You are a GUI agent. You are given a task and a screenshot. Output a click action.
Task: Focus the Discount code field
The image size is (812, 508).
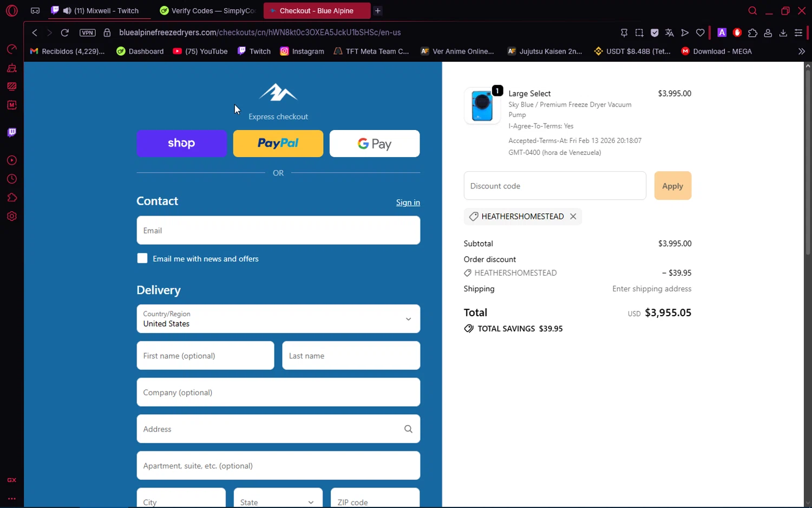coord(555,186)
